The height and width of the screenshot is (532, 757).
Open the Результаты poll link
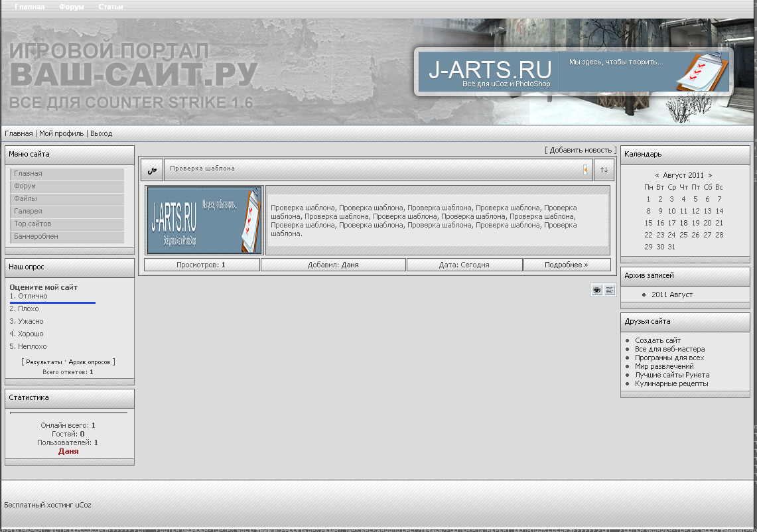[44, 362]
